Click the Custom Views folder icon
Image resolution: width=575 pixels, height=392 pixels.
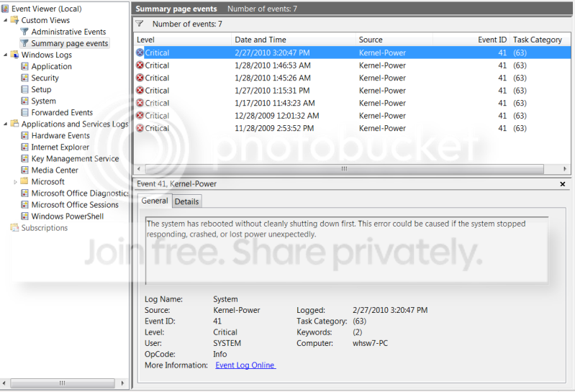tap(14, 20)
